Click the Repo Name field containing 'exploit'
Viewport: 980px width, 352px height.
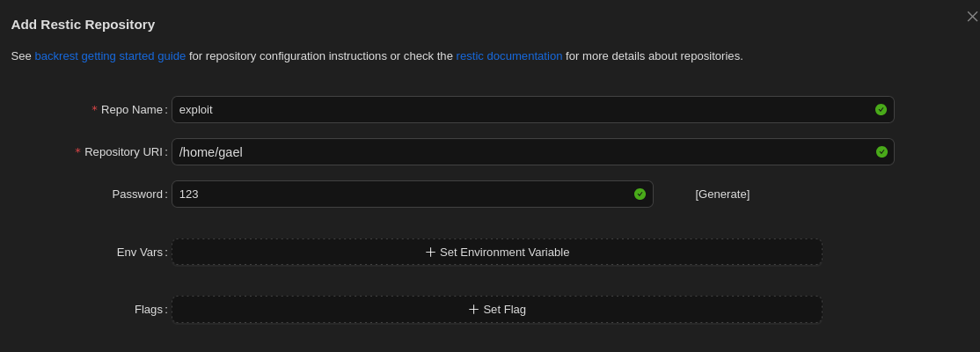[519, 110]
